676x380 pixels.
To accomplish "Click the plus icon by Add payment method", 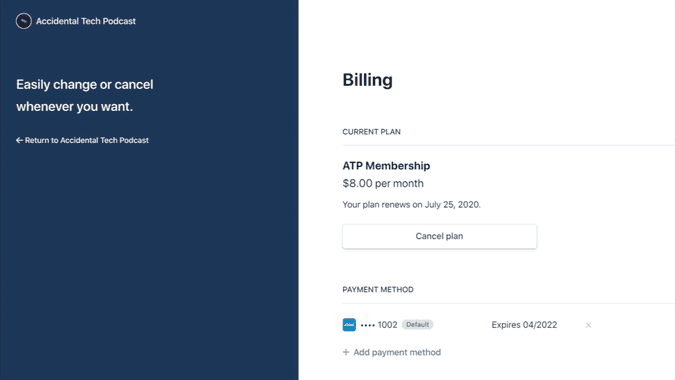I will tap(346, 352).
